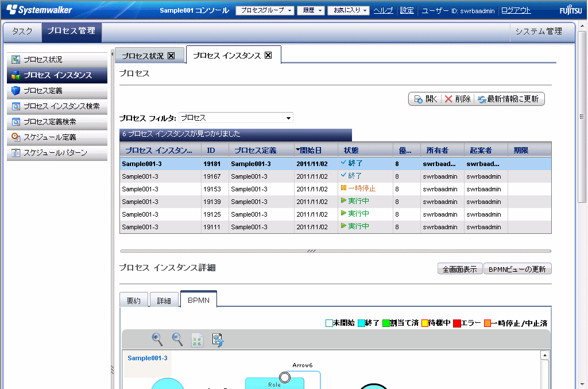
Task: Close the プロセス インスタンス tab
Action: point(268,56)
